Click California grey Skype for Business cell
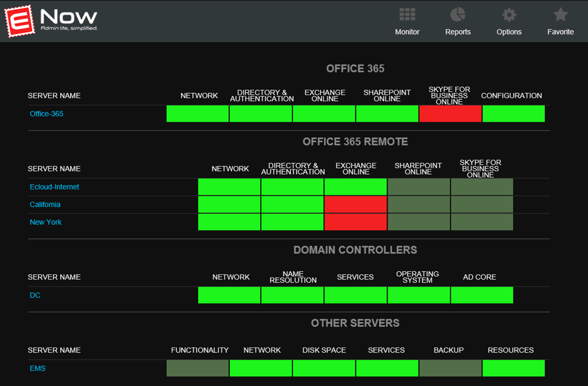Screen dimensions: 588x386 [x=482, y=204]
